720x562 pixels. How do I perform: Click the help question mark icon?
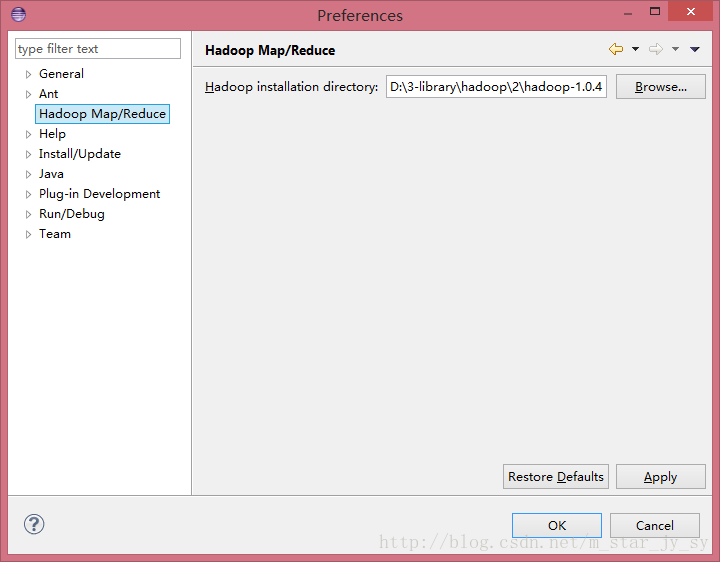[x=34, y=524]
